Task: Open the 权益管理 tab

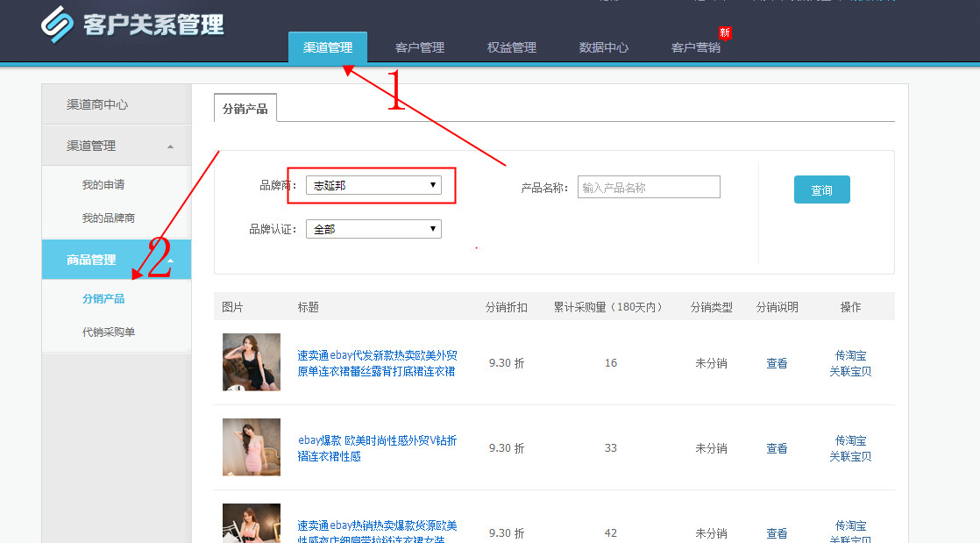Action: [x=512, y=47]
